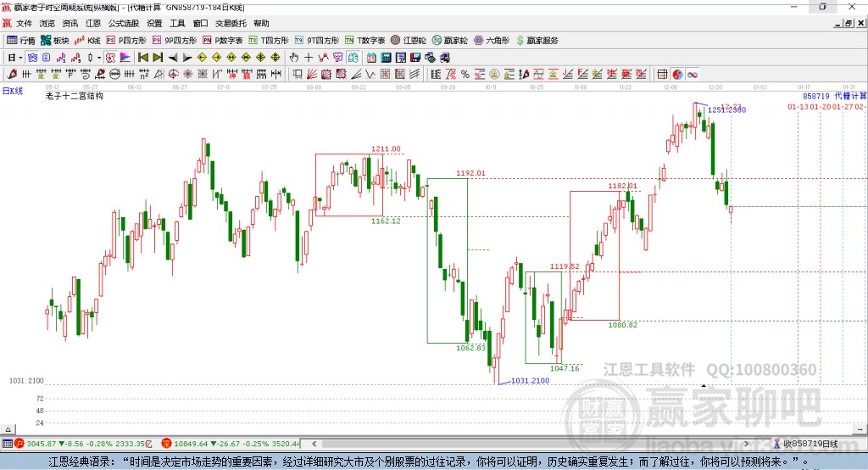Jump to last bar icon
This screenshot has height=470, width=868.
(158, 58)
